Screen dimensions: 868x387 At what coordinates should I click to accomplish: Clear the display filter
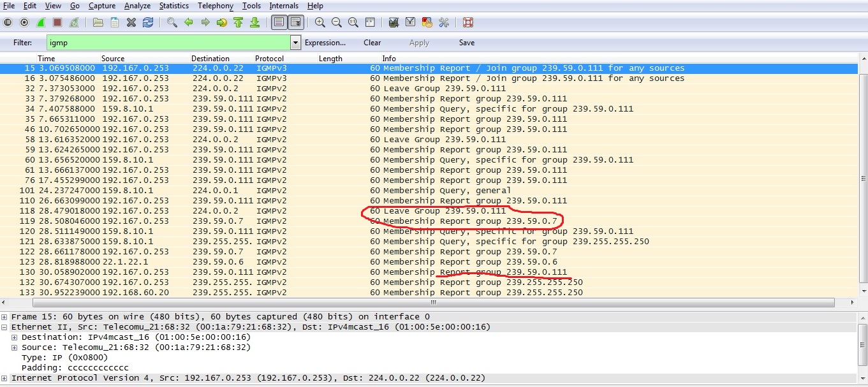tap(372, 43)
